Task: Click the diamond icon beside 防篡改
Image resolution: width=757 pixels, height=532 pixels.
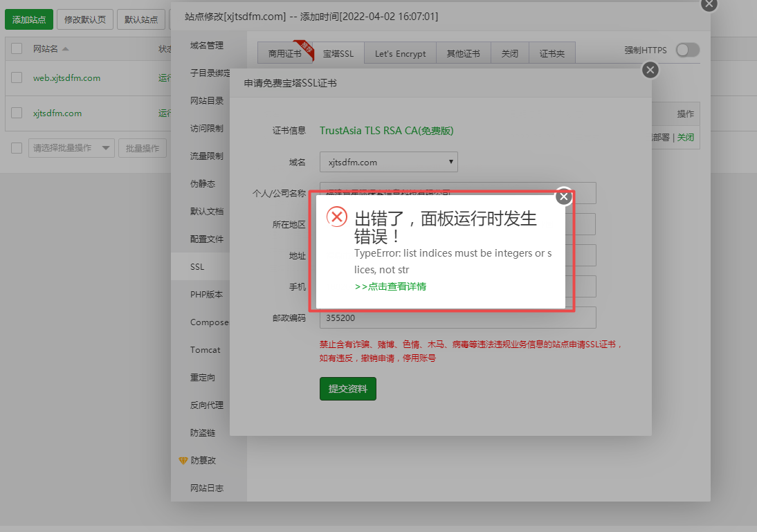Action: tap(183, 461)
